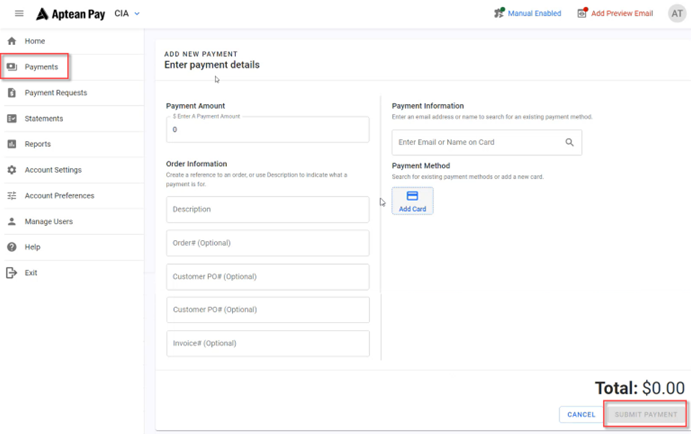This screenshot has height=434, width=691.
Task: Click the Payment Information heading
Action: [x=428, y=106]
